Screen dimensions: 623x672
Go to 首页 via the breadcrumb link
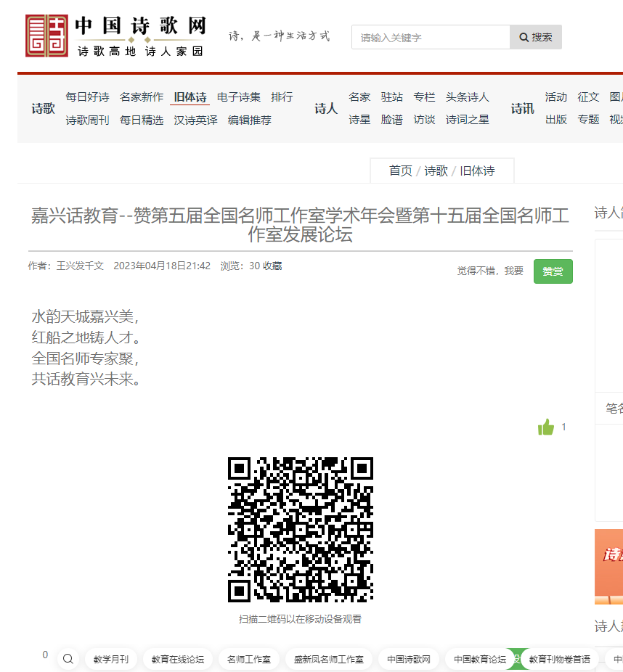point(399,170)
